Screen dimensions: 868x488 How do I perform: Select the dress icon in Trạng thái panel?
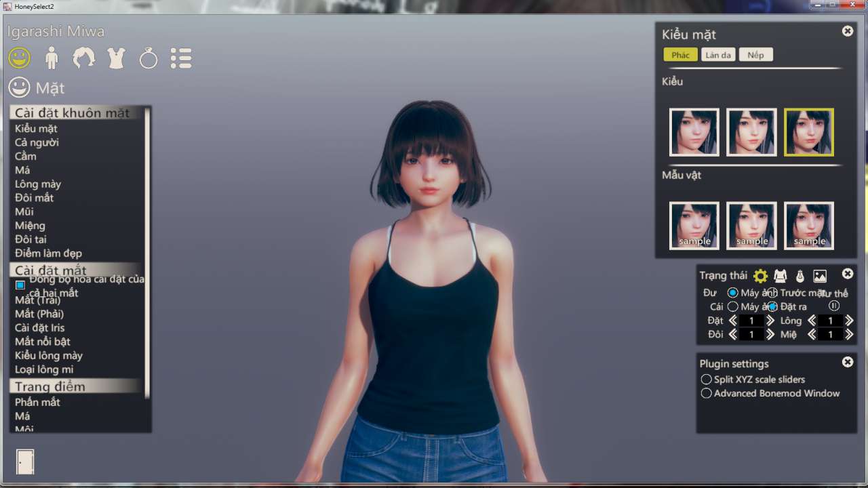[x=781, y=276]
